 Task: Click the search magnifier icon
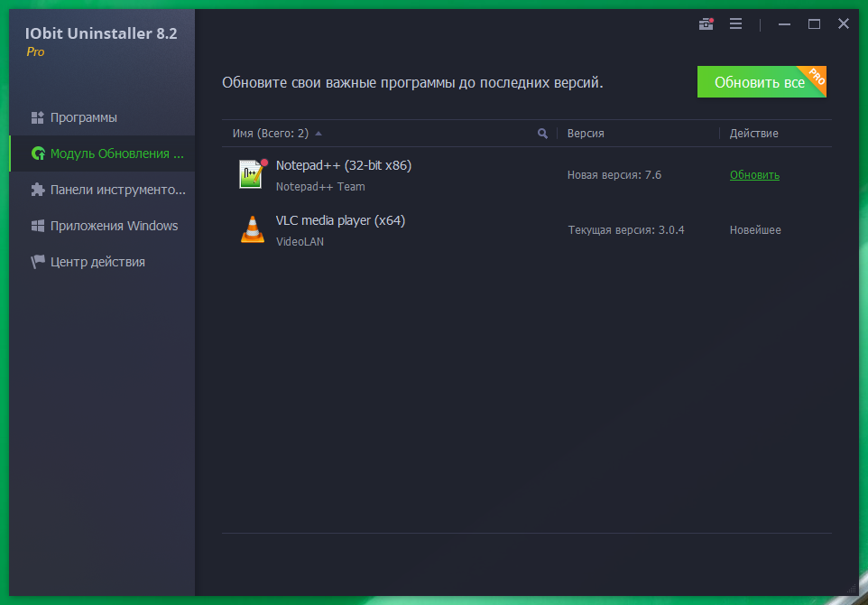(x=542, y=133)
